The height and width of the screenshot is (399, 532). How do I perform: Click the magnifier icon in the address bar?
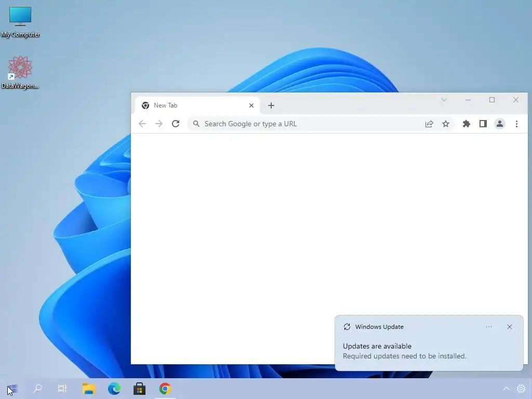[x=196, y=124]
